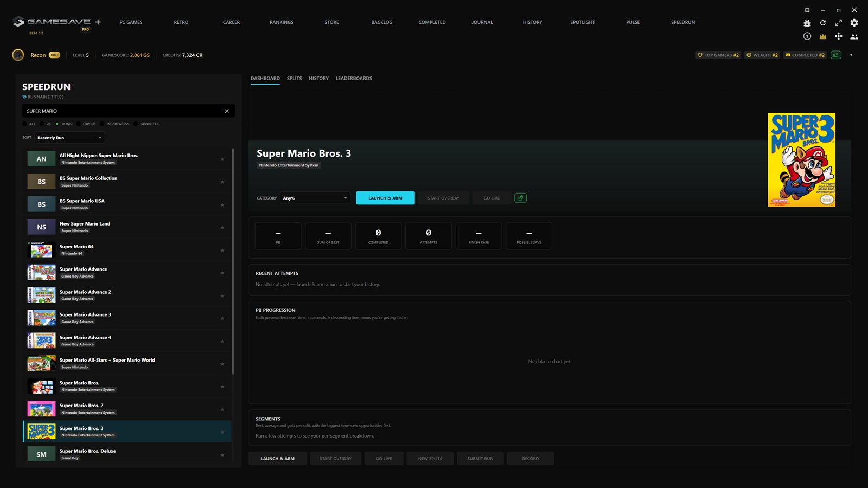Open settings gear icon

point(854,23)
